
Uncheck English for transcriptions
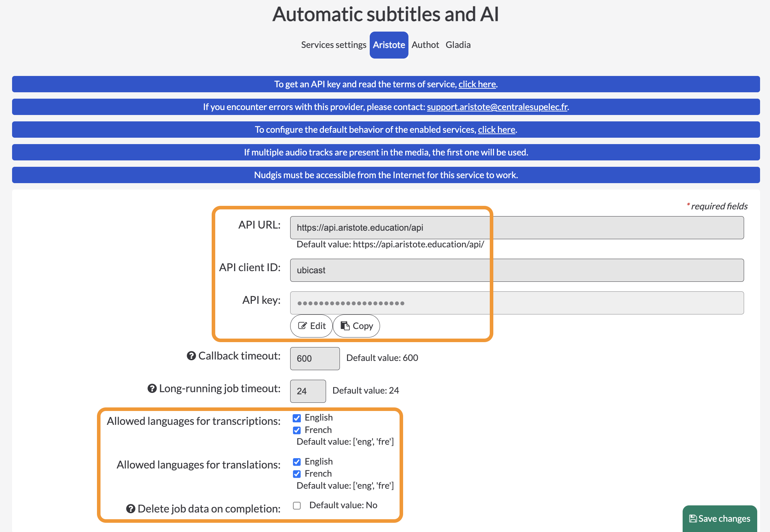[297, 418]
